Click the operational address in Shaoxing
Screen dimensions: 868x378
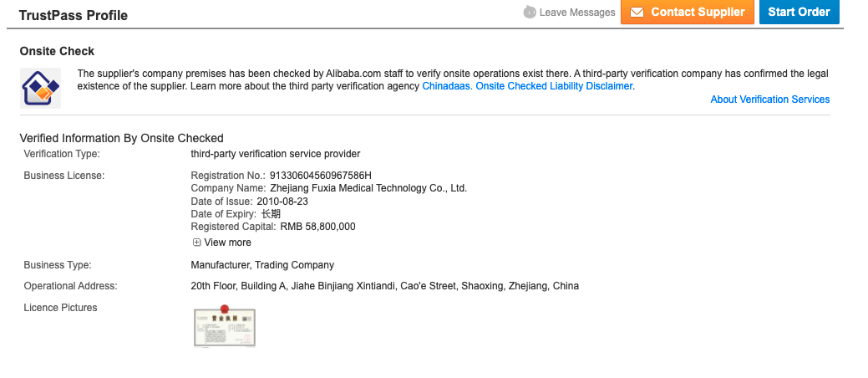pyautogui.click(x=384, y=286)
